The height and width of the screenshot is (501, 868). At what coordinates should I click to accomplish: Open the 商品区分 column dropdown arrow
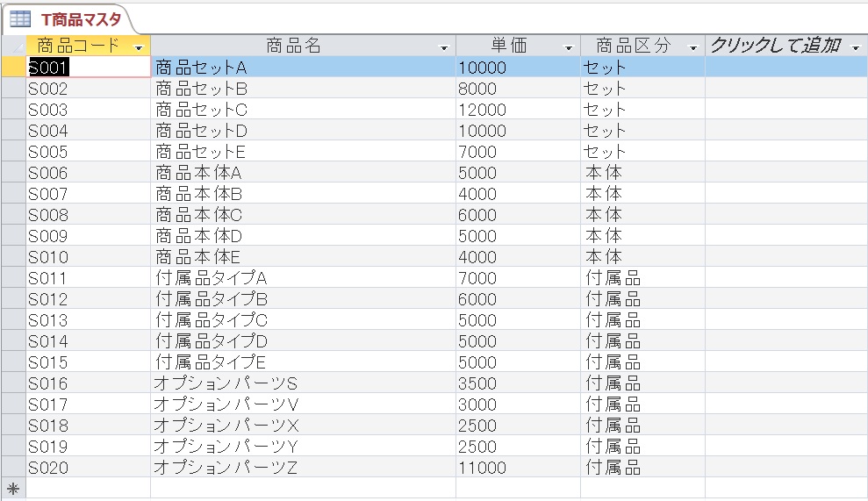click(693, 47)
